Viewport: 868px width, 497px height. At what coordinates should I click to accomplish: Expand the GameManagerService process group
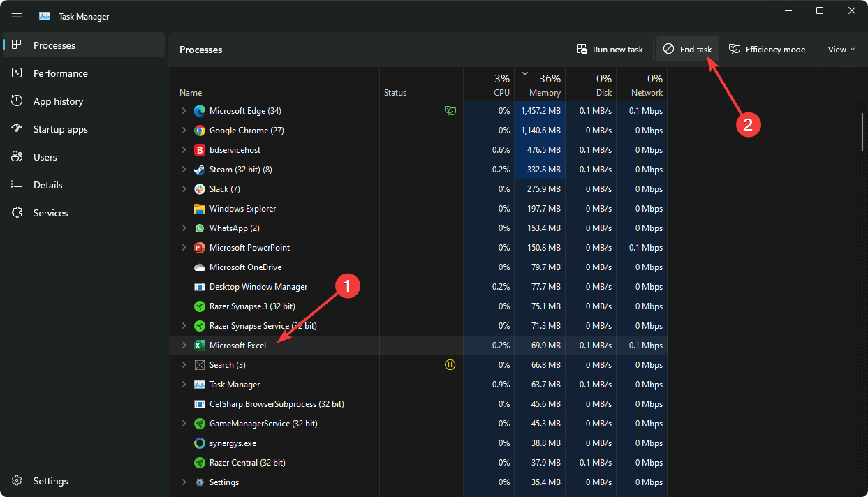(x=184, y=424)
